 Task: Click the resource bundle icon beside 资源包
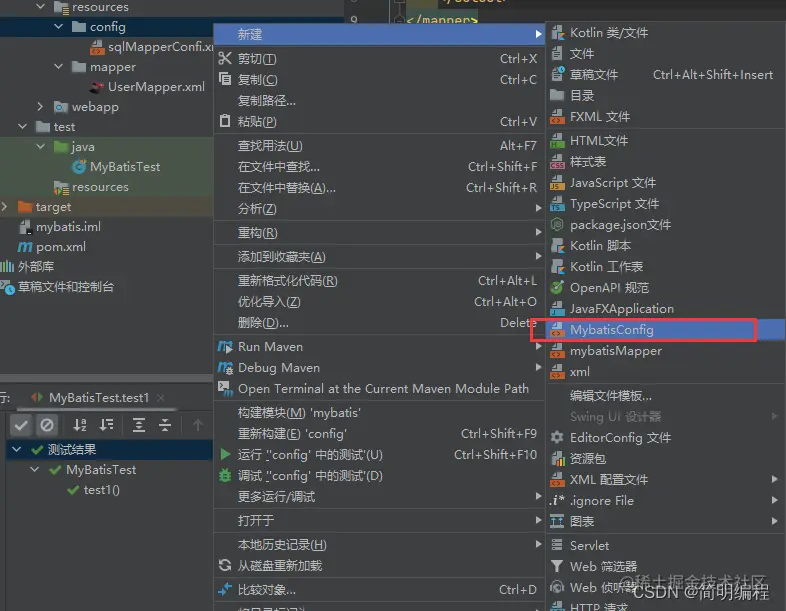(557, 458)
